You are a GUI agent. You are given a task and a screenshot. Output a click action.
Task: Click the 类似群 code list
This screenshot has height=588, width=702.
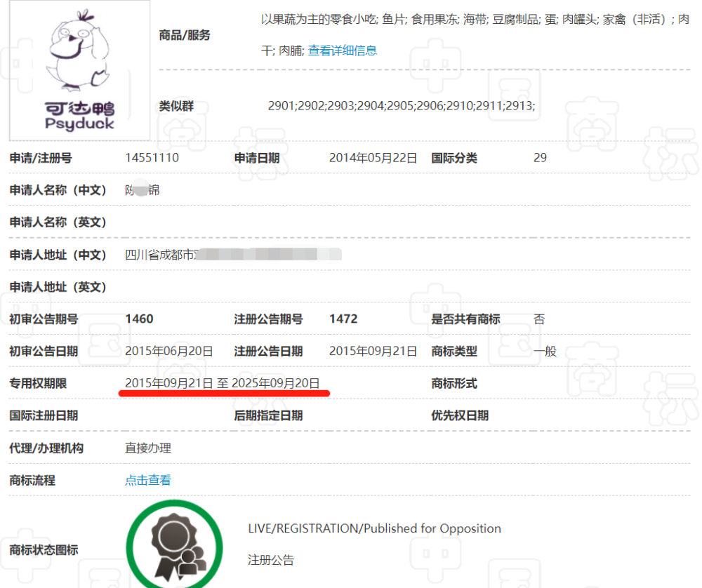tap(401, 107)
